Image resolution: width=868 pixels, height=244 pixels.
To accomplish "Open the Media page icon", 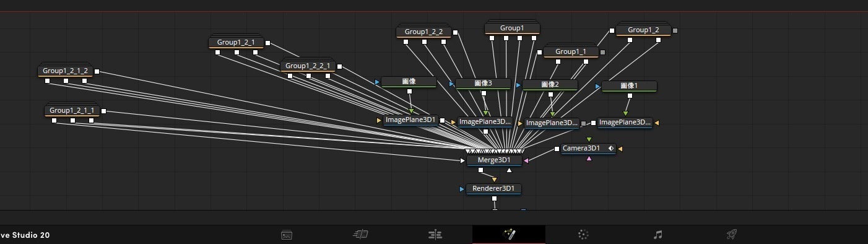I will (286, 235).
